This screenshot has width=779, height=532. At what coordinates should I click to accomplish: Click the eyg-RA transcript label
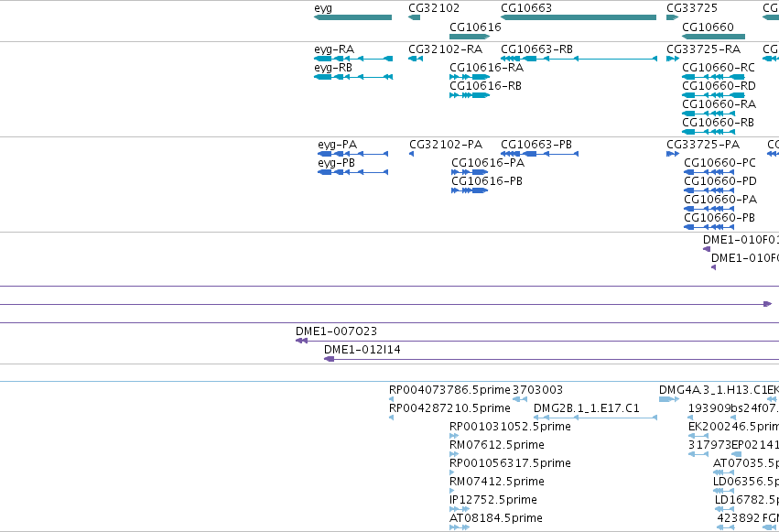pyautogui.click(x=334, y=49)
